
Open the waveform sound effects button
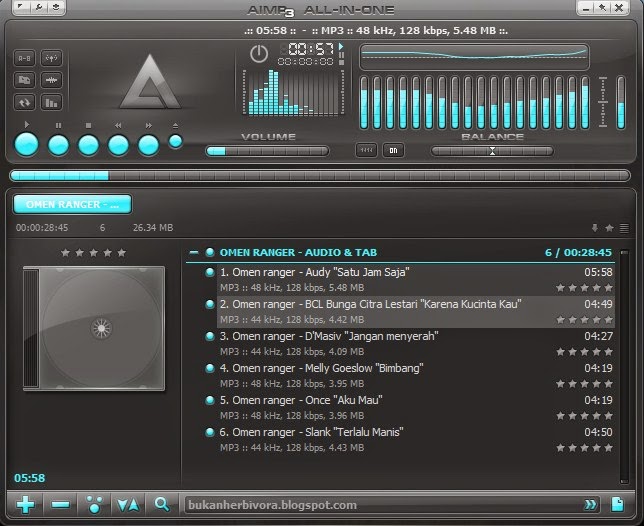pyautogui.click(x=51, y=80)
